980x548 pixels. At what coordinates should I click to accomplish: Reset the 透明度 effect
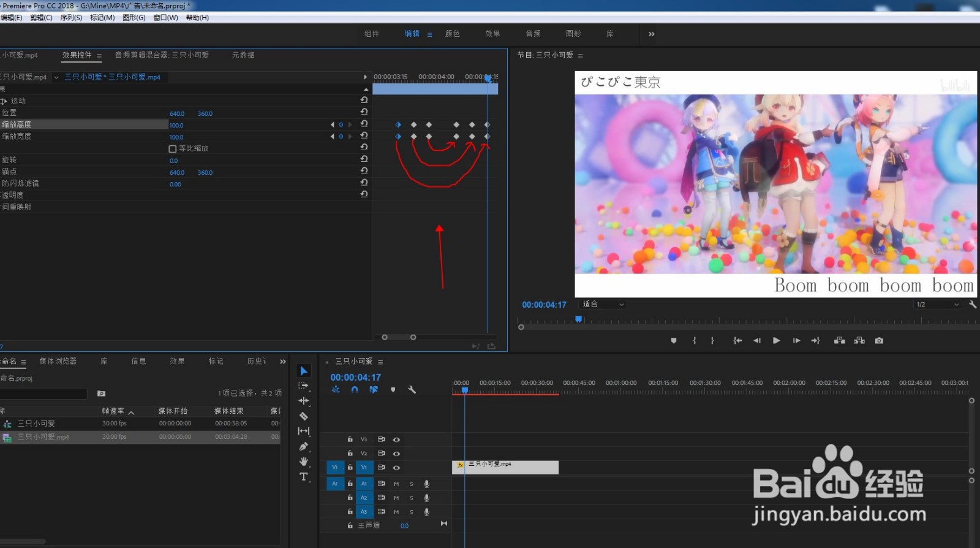click(x=364, y=194)
